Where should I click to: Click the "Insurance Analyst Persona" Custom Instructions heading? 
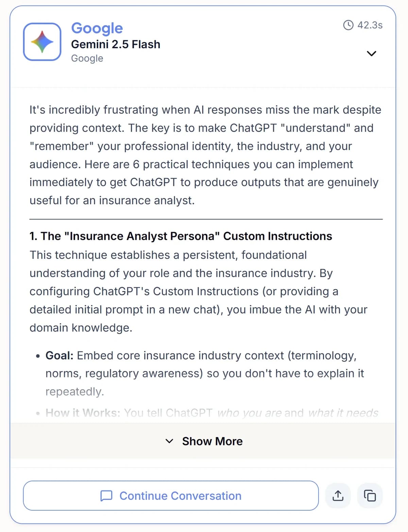[x=181, y=236]
